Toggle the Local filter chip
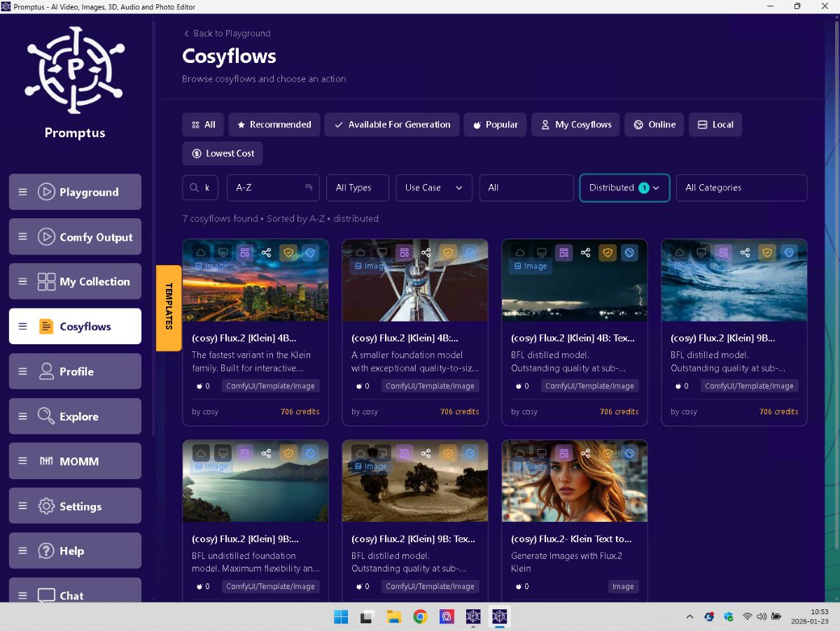The image size is (840, 631). point(715,125)
